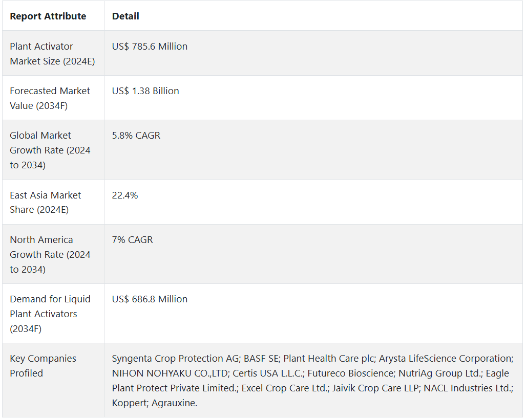526x420 pixels.
Task: Click the 'US$ 686.8 Million' value
Action: point(150,299)
